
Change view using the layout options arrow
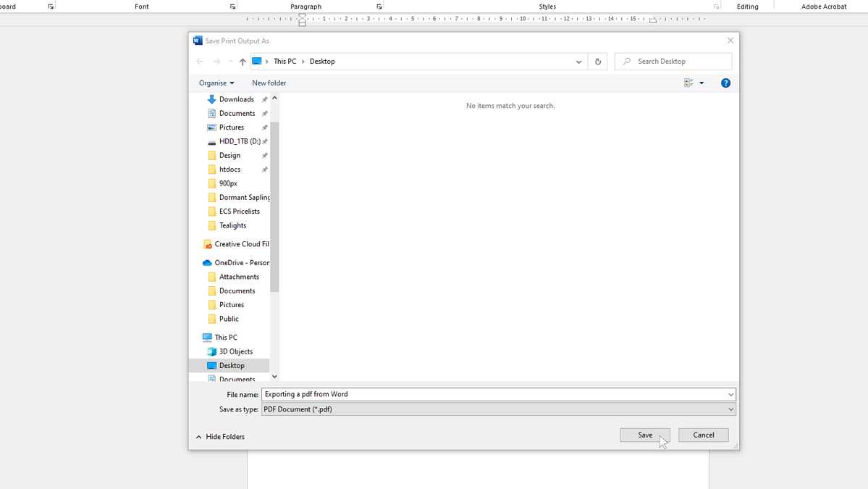click(x=701, y=83)
